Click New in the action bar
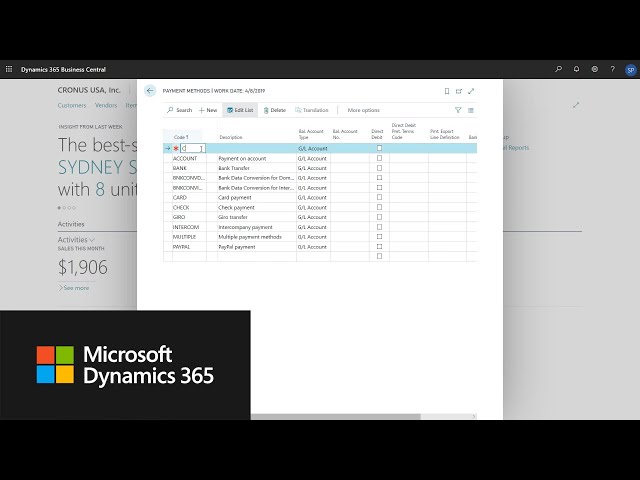The width and height of the screenshot is (640, 480). click(208, 110)
